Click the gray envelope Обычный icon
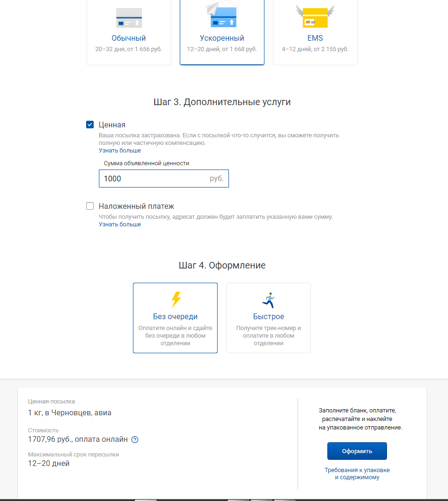The height and width of the screenshot is (501, 448). [x=129, y=18]
